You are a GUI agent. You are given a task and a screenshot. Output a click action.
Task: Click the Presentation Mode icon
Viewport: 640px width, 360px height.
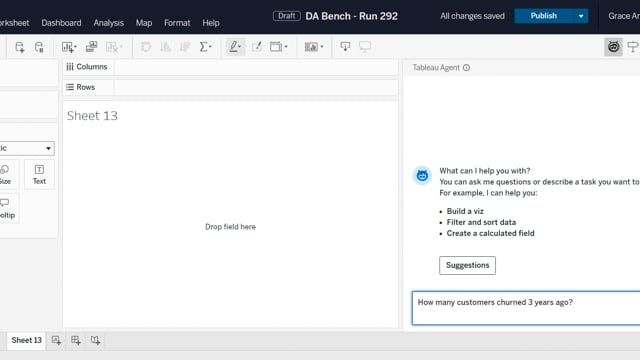[x=364, y=47]
